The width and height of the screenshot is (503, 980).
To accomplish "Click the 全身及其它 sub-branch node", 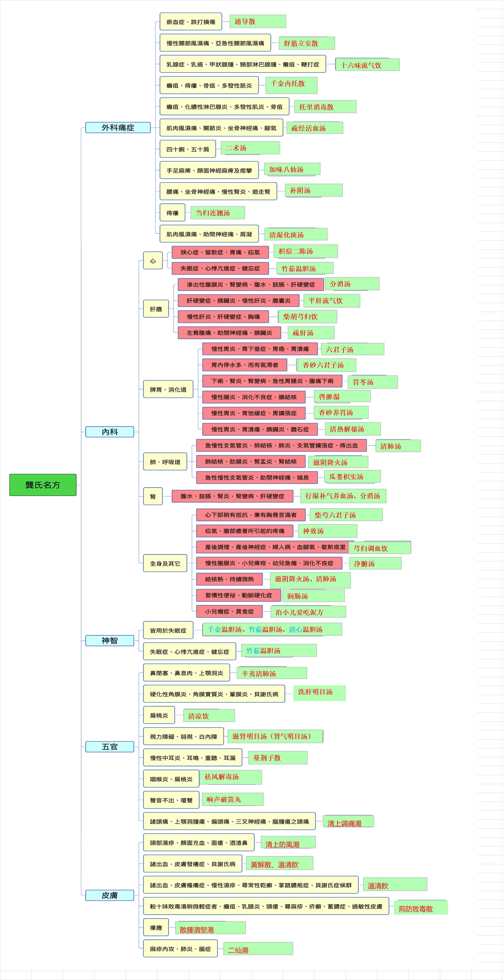I will pyautogui.click(x=165, y=563).
